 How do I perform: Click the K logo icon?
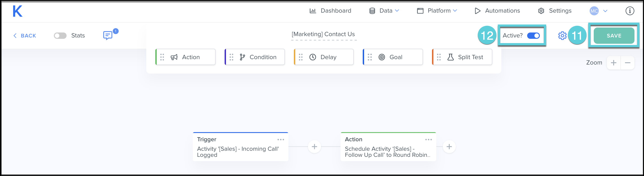click(17, 11)
